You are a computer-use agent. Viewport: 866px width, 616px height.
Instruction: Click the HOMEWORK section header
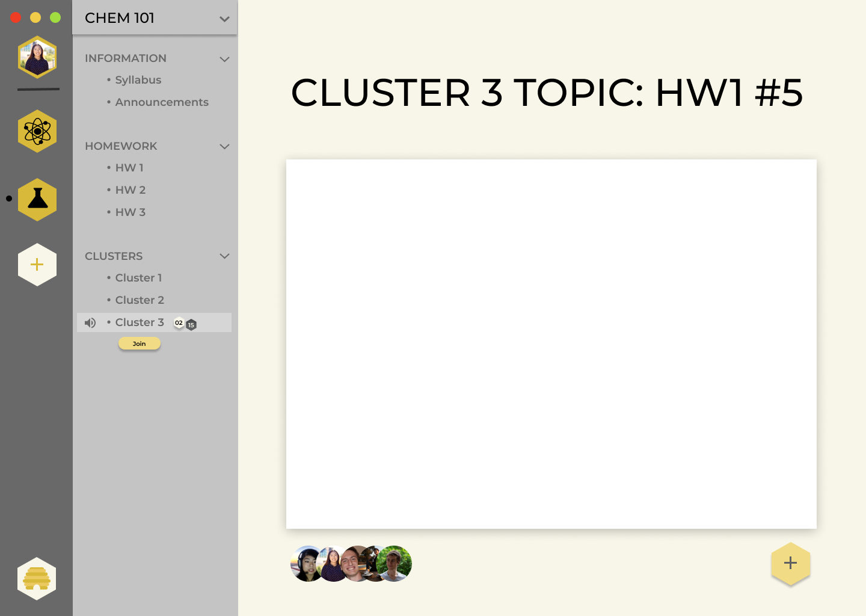click(121, 146)
